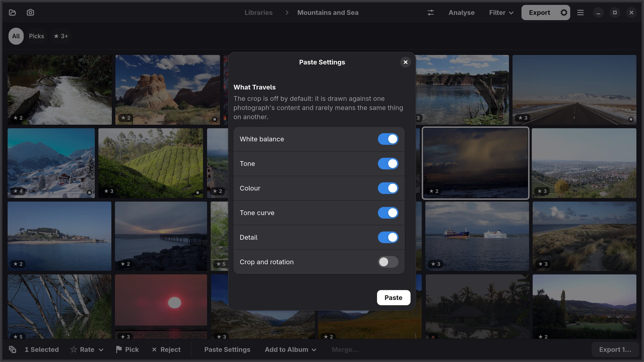This screenshot has width=644, height=362.
Task: Expand Add to Album dropdown
Action: click(290, 349)
